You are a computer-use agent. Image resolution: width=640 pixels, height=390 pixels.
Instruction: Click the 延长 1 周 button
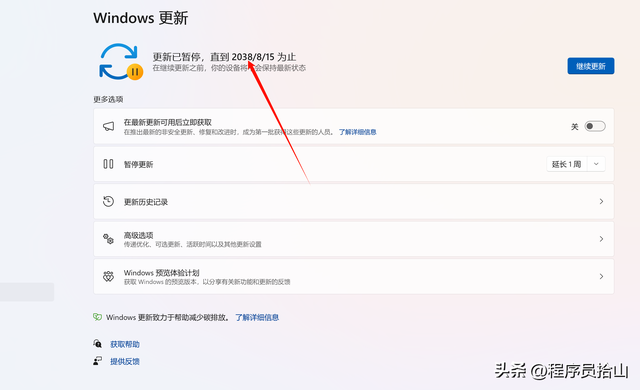coord(567,164)
